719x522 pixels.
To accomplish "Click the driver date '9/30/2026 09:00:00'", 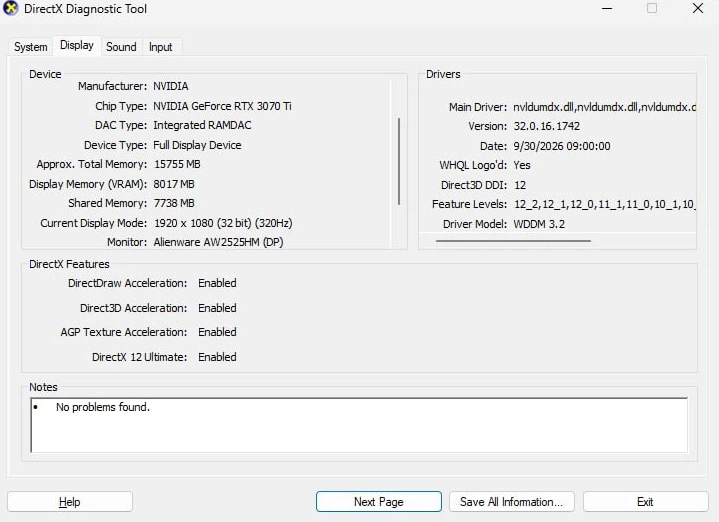I will [562, 146].
